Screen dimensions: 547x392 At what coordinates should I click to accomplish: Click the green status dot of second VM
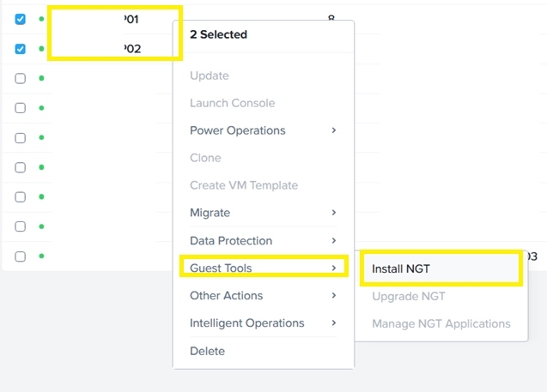coord(41,49)
